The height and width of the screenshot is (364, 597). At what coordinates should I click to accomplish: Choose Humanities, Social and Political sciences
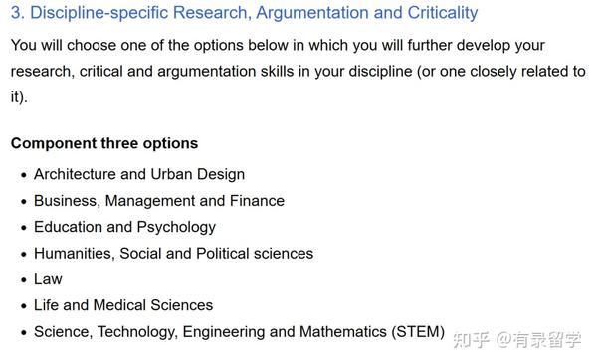point(173,254)
